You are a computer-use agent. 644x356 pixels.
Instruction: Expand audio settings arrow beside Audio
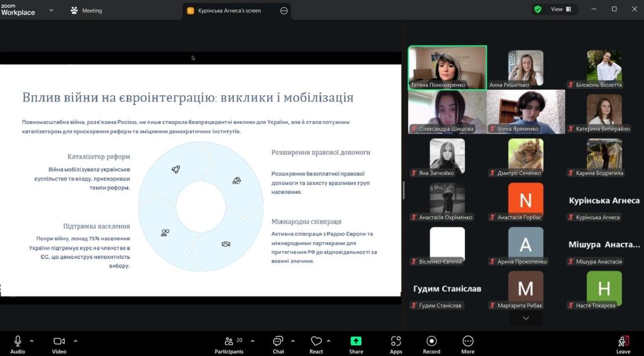[x=32, y=340]
